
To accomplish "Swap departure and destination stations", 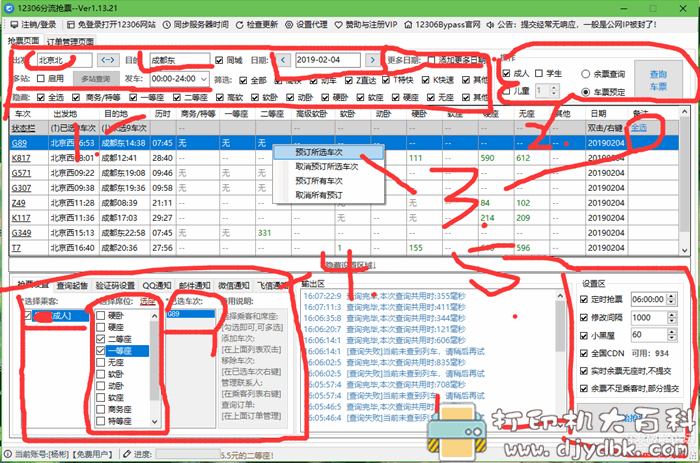I will (108, 60).
